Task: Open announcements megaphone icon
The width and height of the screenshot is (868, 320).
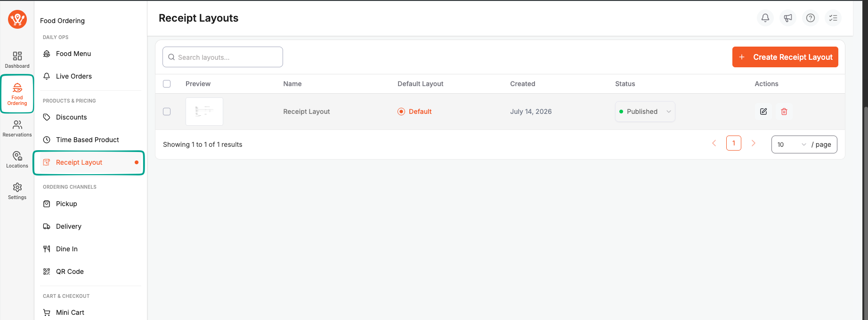Action: coord(788,18)
